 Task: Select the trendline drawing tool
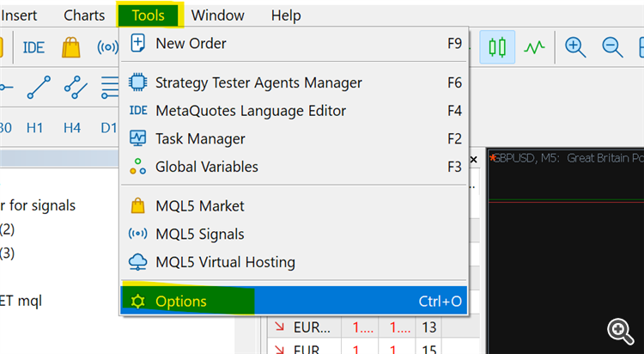[x=39, y=87]
